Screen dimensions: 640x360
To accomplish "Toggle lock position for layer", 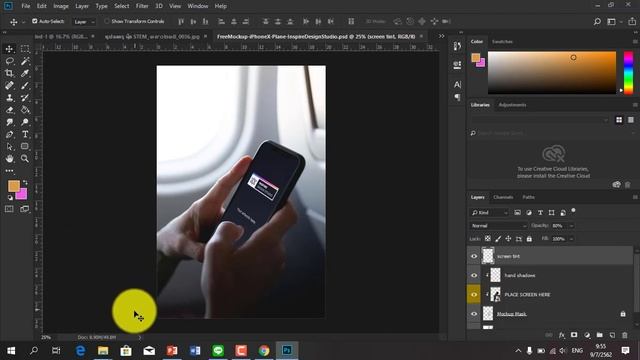I will click(x=509, y=239).
